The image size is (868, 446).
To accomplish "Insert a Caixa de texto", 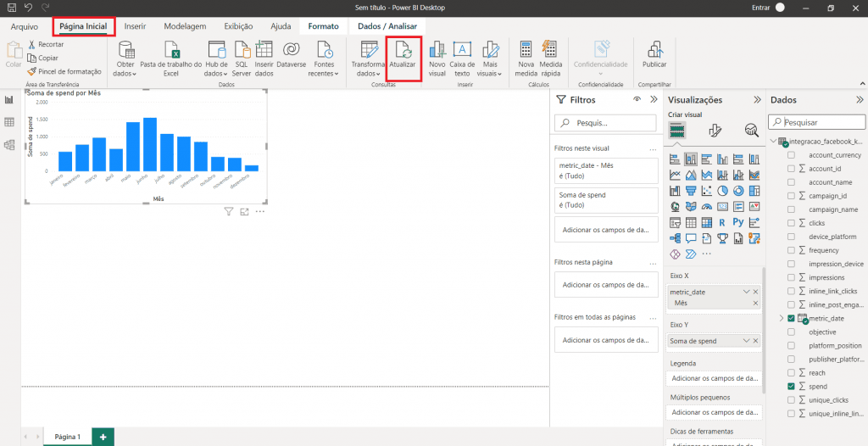I will click(x=462, y=58).
